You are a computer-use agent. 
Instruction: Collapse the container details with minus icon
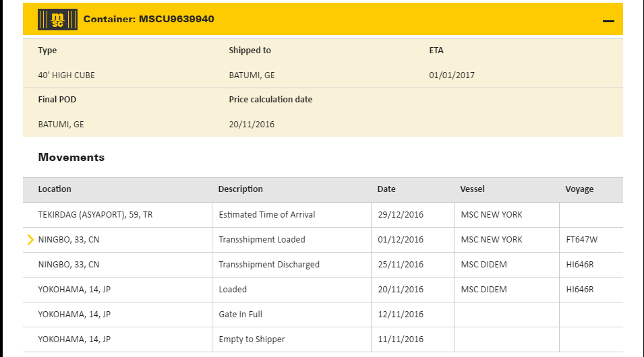pyautogui.click(x=608, y=21)
